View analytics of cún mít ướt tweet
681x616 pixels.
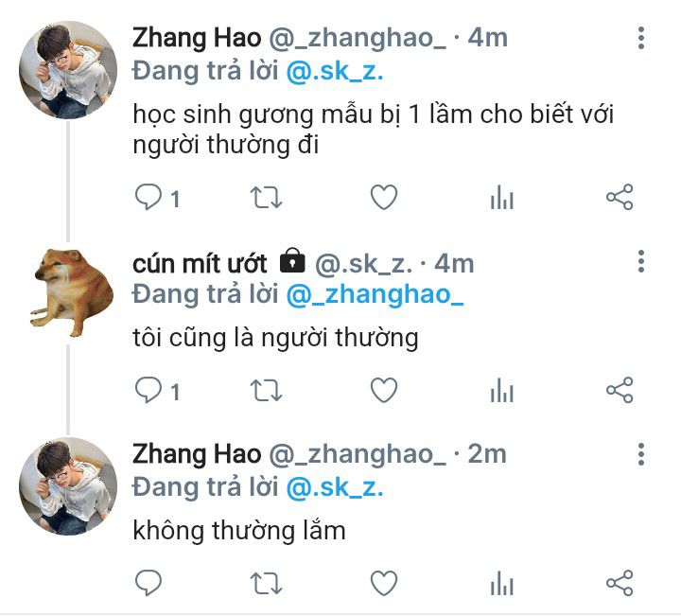(502, 391)
